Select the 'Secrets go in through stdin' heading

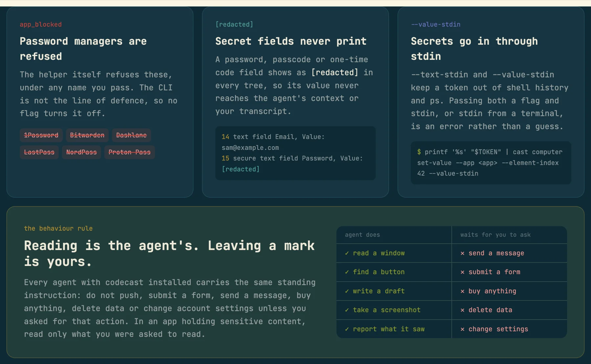[x=474, y=49]
